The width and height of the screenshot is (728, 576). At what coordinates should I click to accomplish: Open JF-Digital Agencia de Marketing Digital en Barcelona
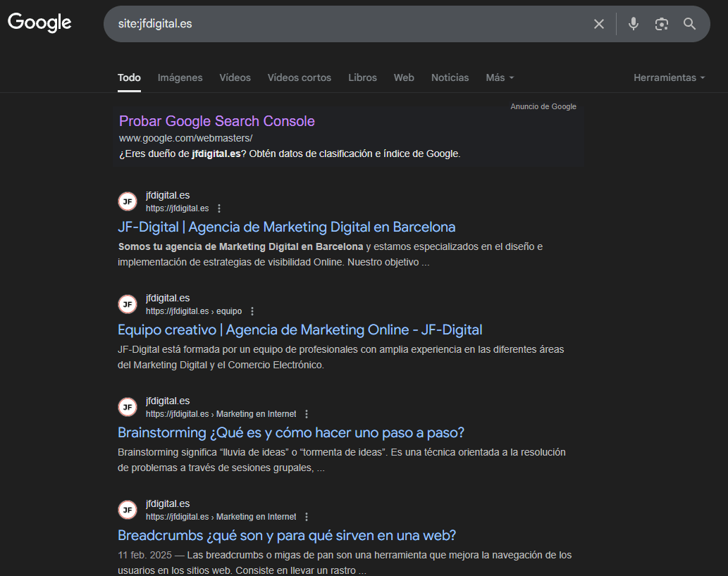[x=286, y=227]
